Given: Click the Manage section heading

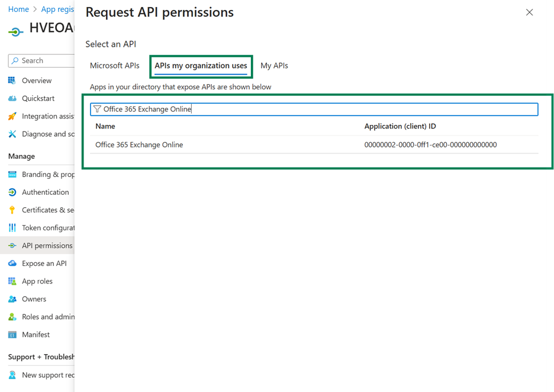Looking at the screenshot, I should click(21, 156).
